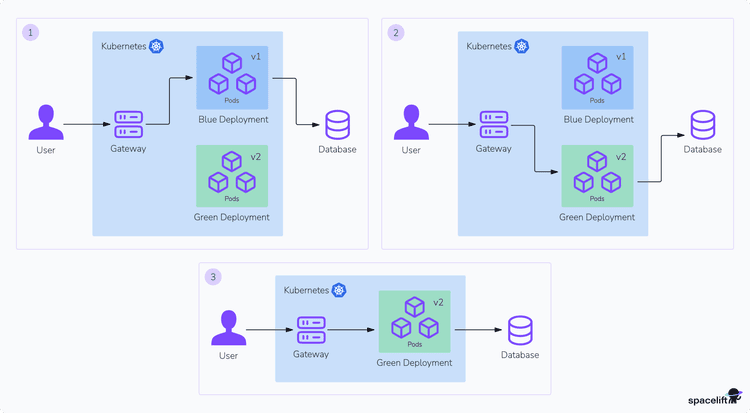Click the "User" label in diagram 3
Viewport: 750px width, 413px height.
tap(228, 356)
